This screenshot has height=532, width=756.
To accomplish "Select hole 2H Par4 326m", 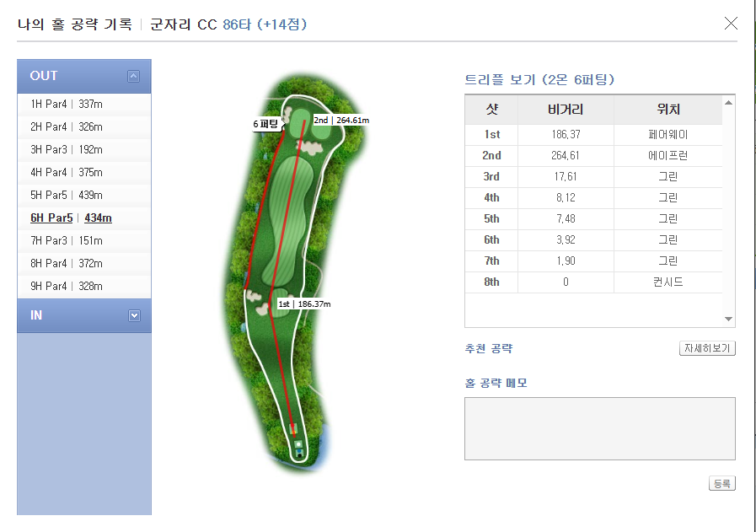I will [67, 126].
